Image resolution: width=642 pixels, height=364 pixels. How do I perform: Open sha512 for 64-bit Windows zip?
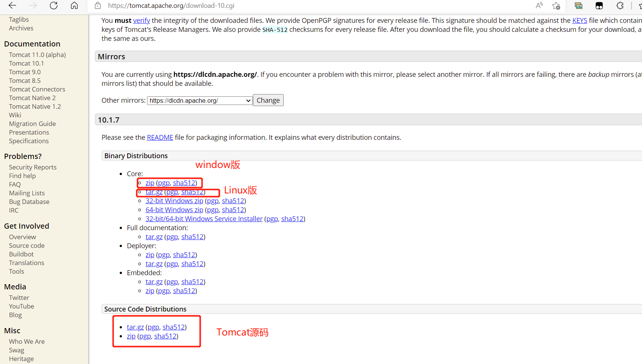pos(233,210)
